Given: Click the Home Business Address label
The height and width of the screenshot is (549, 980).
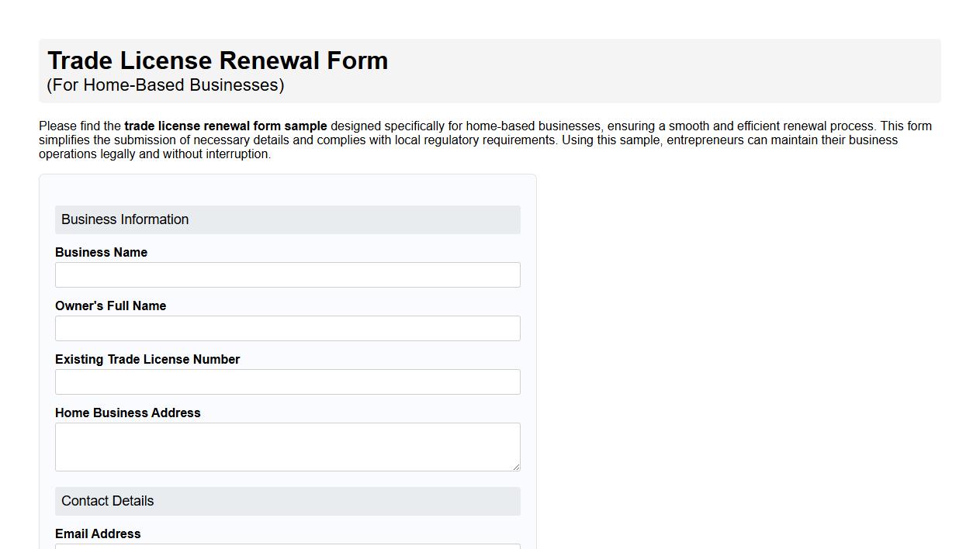Looking at the screenshot, I should [127, 413].
